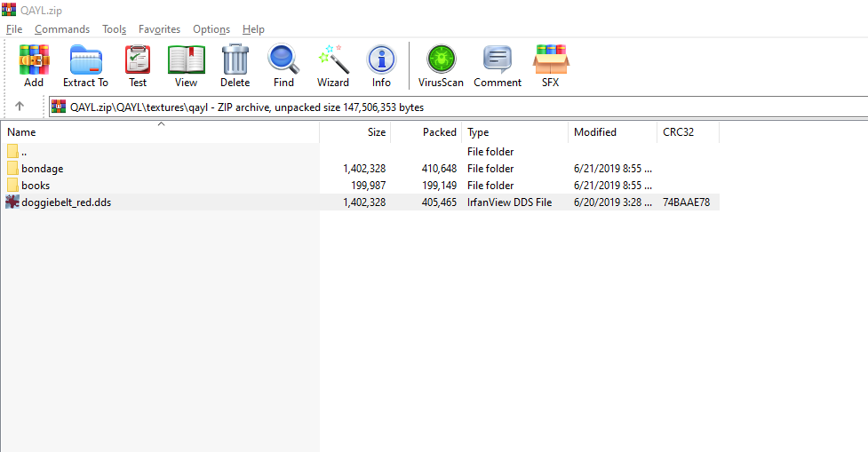Open the View file tool

click(x=186, y=66)
